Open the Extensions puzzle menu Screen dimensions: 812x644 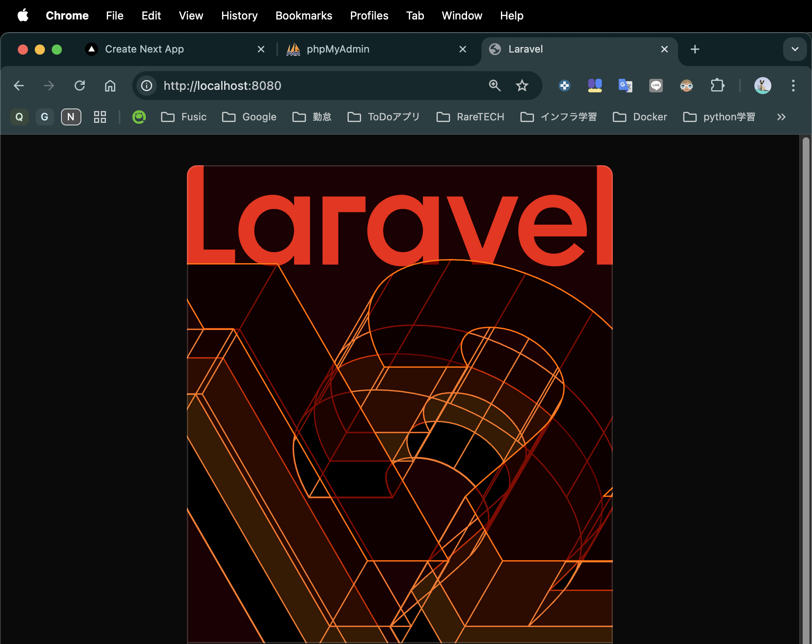click(x=717, y=86)
